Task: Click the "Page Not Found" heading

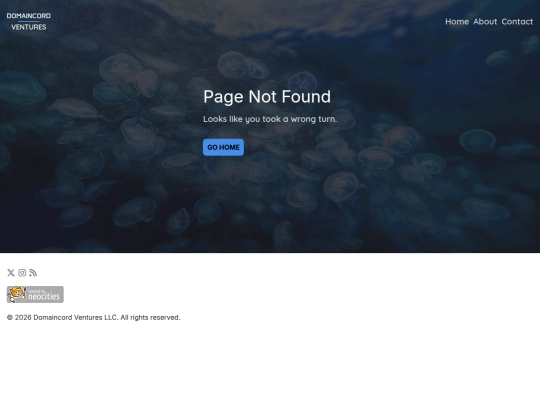Action: pos(267,97)
